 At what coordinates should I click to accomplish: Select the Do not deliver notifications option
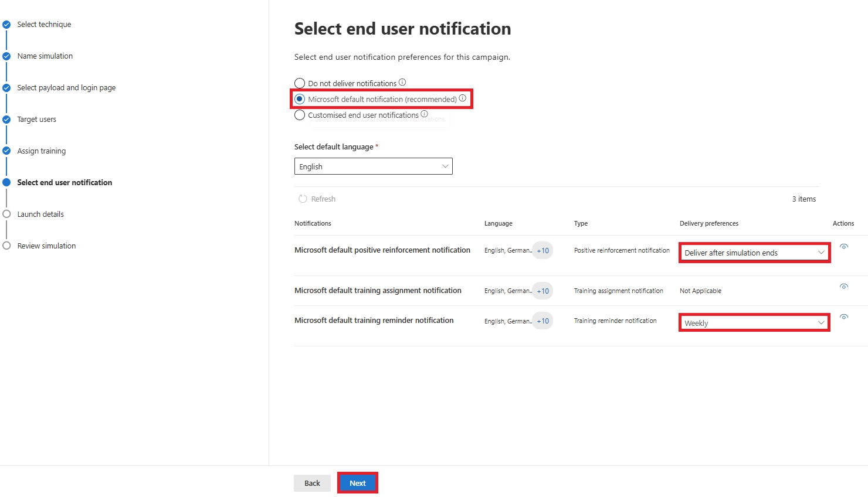pos(300,83)
